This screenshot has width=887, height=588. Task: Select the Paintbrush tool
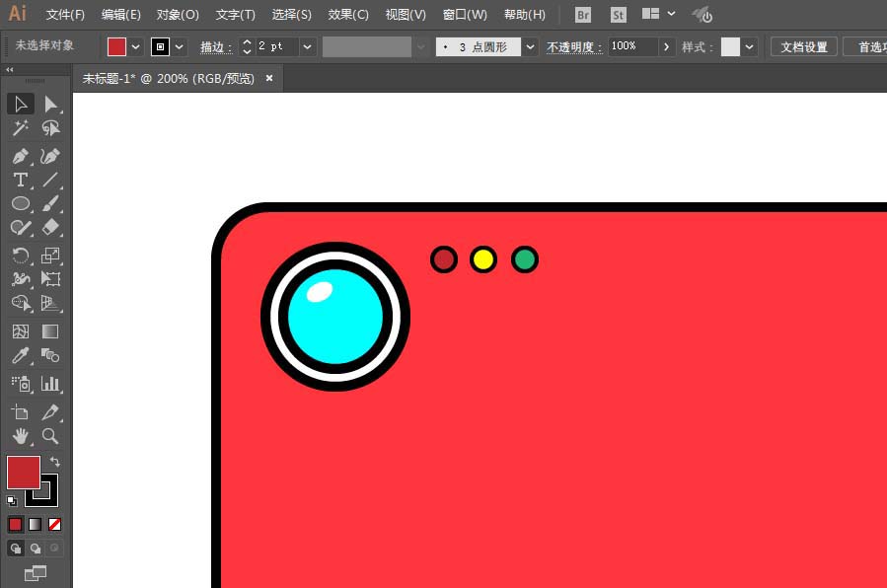[x=50, y=203]
